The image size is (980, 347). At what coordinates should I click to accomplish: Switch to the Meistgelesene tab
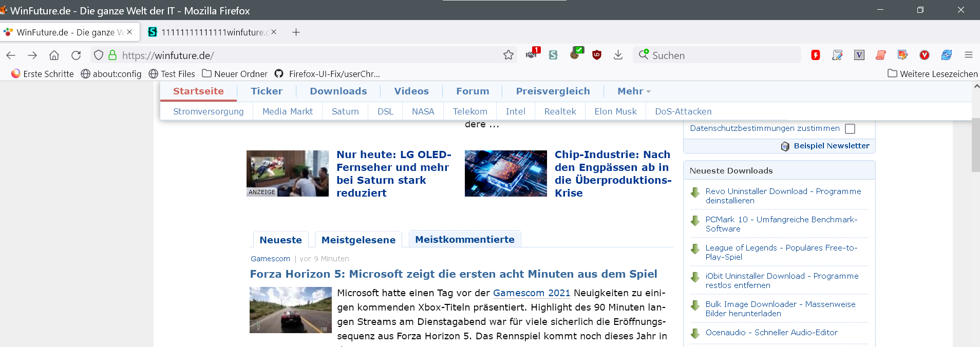(358, 240)
